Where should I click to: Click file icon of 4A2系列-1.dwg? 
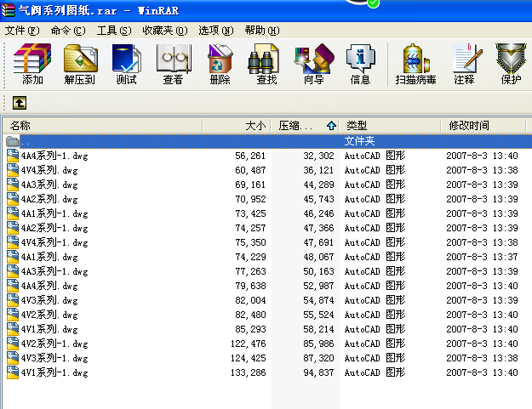tap(13, 228)
